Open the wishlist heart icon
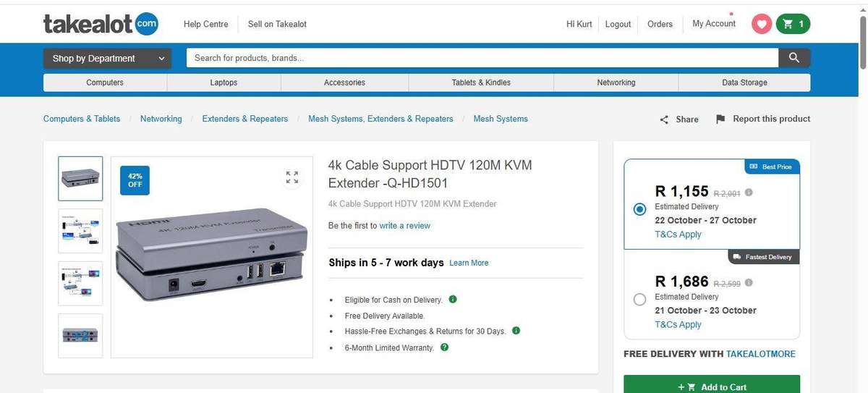 click(762, 24)
